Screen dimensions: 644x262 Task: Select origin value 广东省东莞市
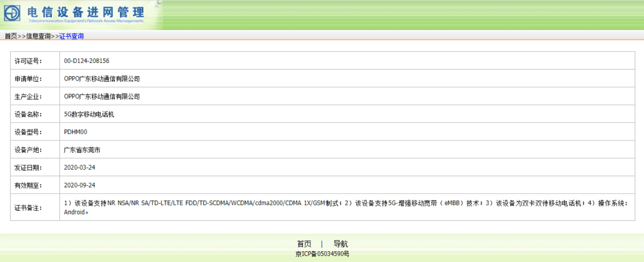(x=82, y=150)
